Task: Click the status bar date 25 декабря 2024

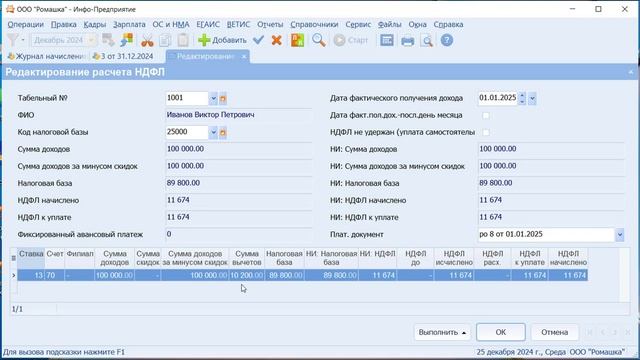Action: point(521,352)
